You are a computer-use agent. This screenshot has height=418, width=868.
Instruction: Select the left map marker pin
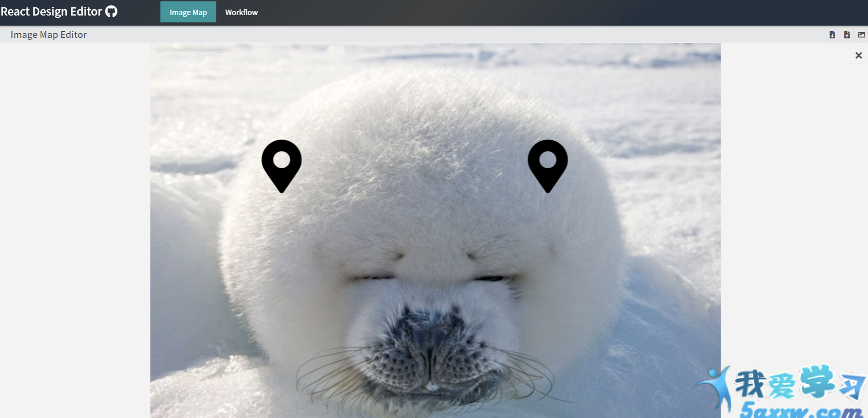click(281, 166)
